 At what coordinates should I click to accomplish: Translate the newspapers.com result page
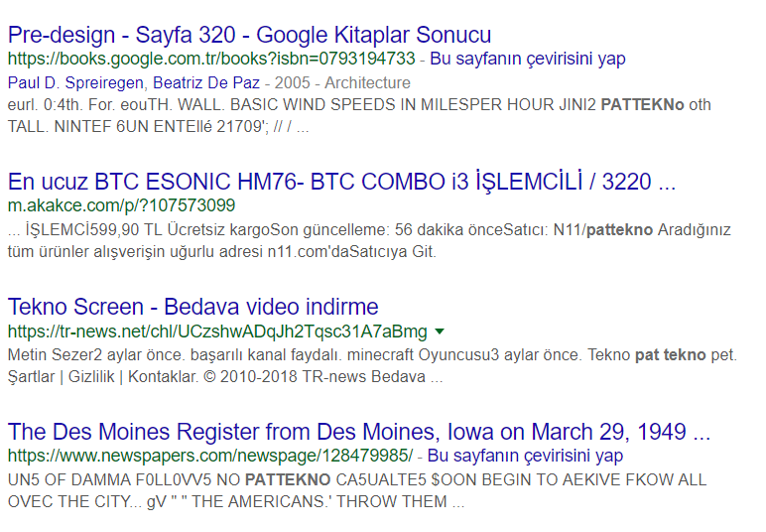pos(525,457)
